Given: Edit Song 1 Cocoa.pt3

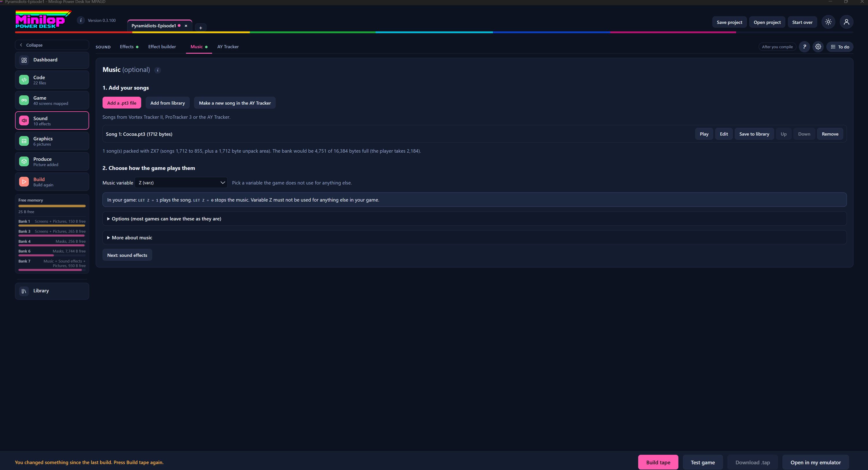Looking at the screenshot, I should pos(724,134).
